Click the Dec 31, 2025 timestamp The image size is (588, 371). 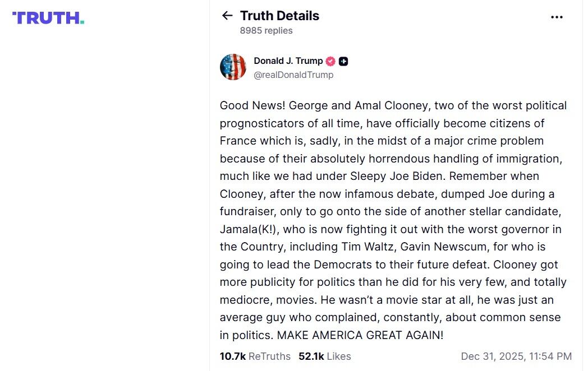516,356
